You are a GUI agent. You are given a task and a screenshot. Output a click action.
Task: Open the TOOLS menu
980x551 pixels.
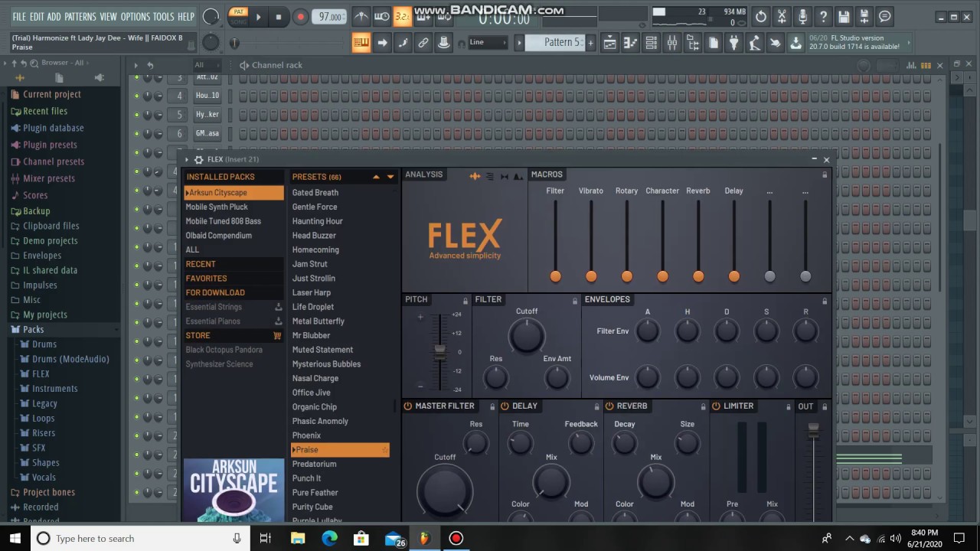point(164,17)
